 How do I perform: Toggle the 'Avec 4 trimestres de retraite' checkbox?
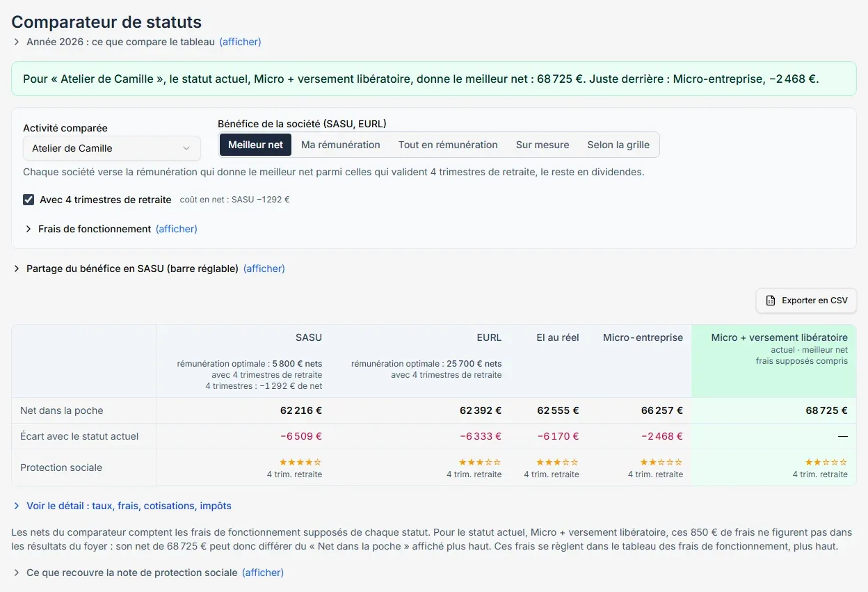point(29,200)
